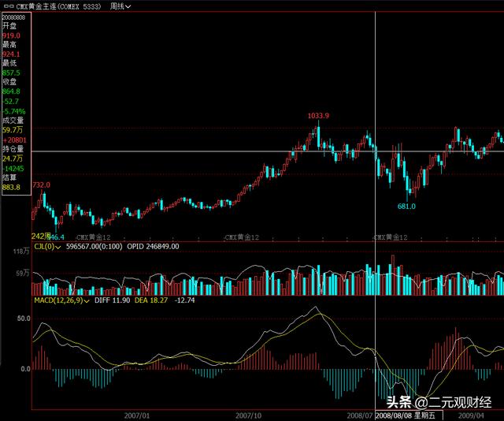The height and width of the screenshot is (421, 504).
Task: Click the 2007/10 time axis label
Action: coord(249,414)
